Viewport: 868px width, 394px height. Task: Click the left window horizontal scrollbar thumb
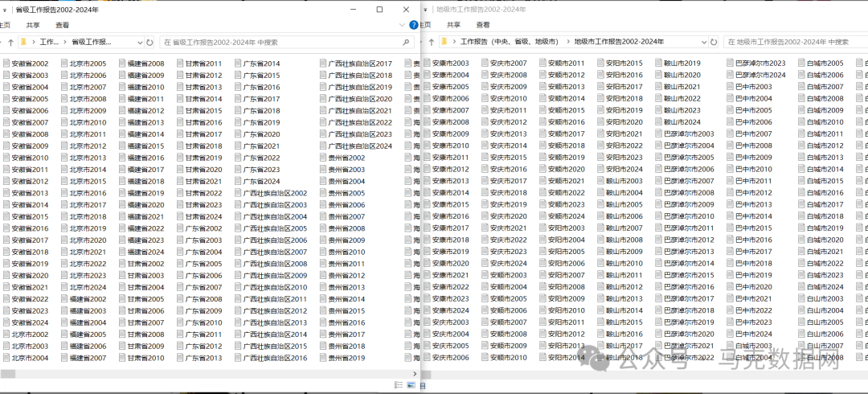(8, 374)
